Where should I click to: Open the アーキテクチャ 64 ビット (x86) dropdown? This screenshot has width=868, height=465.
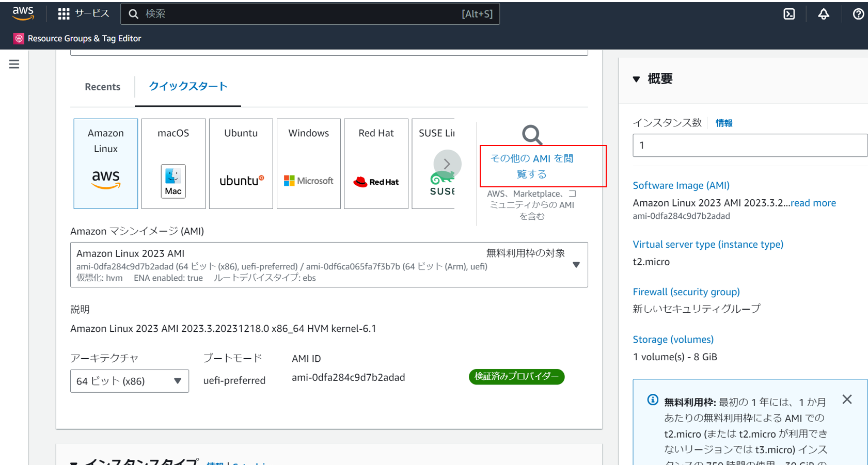coord(130,381)
